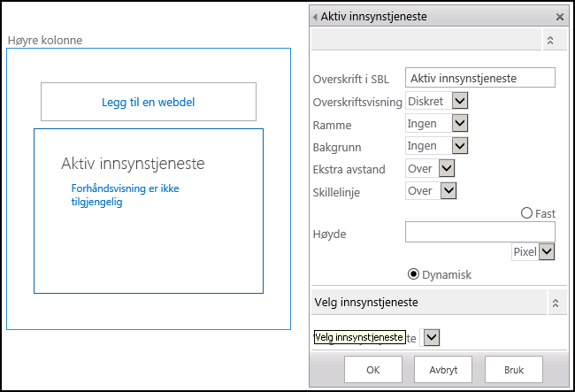Click the Høyde input field
Image resolution: width=575 pixels, height=392 pixels.
point(480,232)
